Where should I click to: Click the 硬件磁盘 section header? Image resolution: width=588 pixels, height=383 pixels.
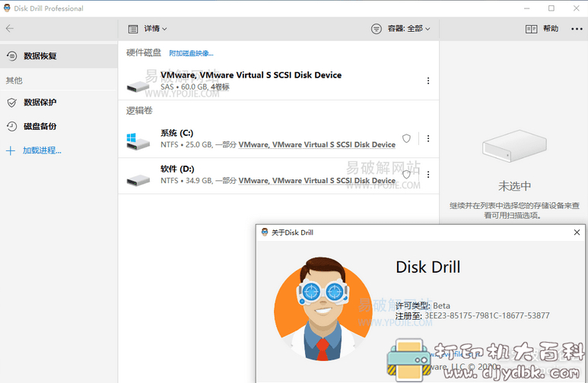144,53
